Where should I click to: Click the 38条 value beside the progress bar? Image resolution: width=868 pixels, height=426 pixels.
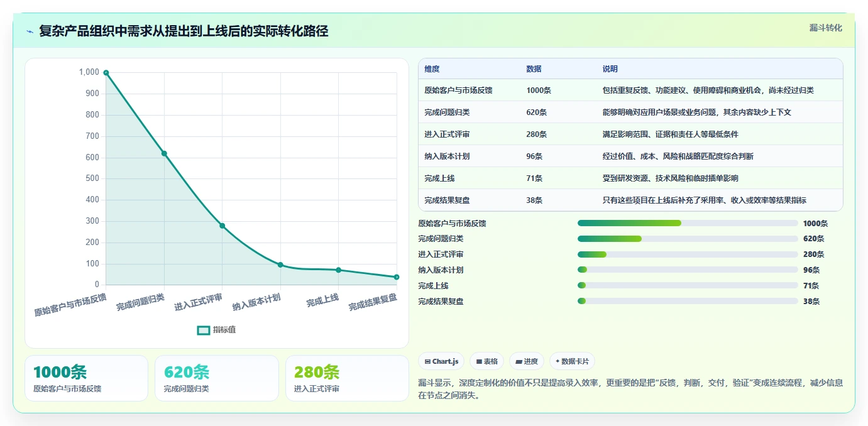811,302
